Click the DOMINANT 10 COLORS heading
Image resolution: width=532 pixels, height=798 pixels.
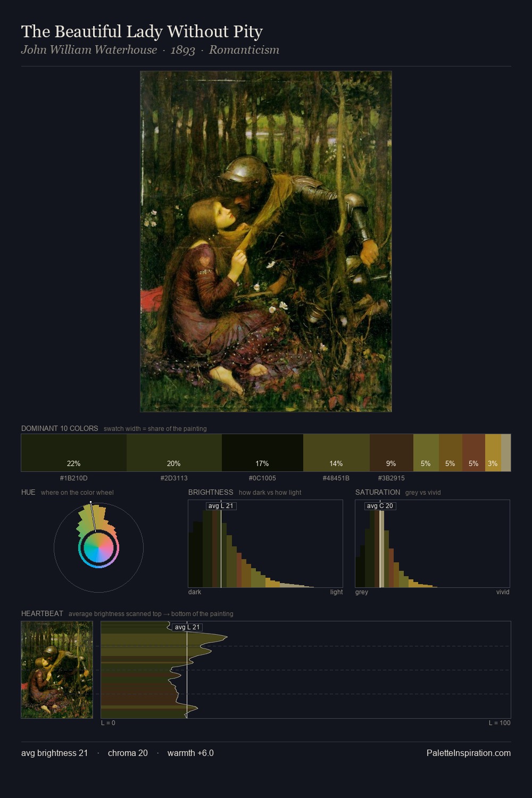point(60,428)
